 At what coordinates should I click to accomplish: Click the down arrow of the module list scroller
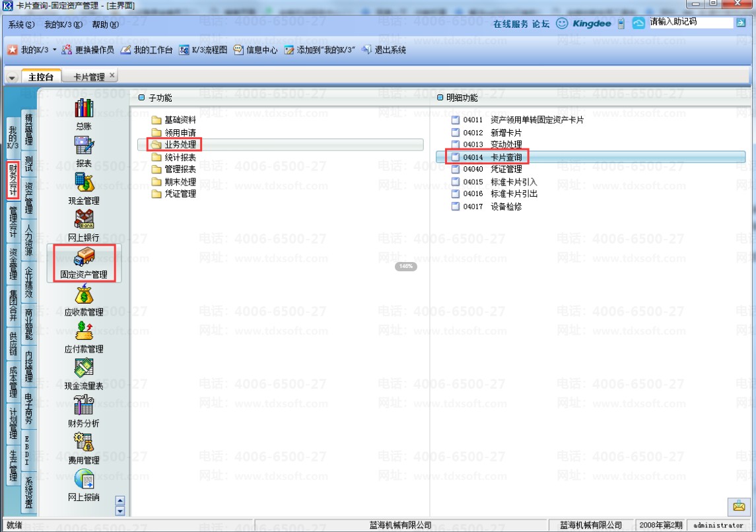[121, 511]
